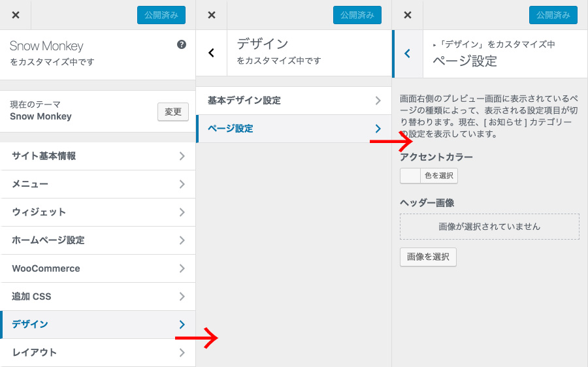The height and width of the screenshot is (367, 588).
Task: Click 公開済み button in ページ設定 panel
Action: (x=553, y=15)
